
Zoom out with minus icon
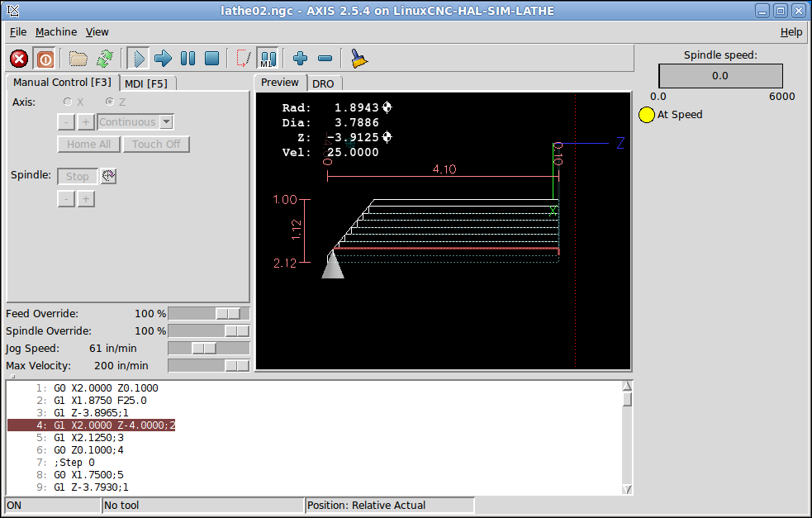pyautogui.click(x=325, y=59)
